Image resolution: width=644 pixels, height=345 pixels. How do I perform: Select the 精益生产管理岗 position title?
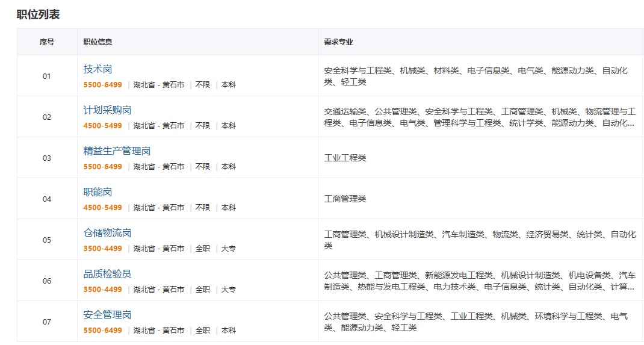click(117, 151)
